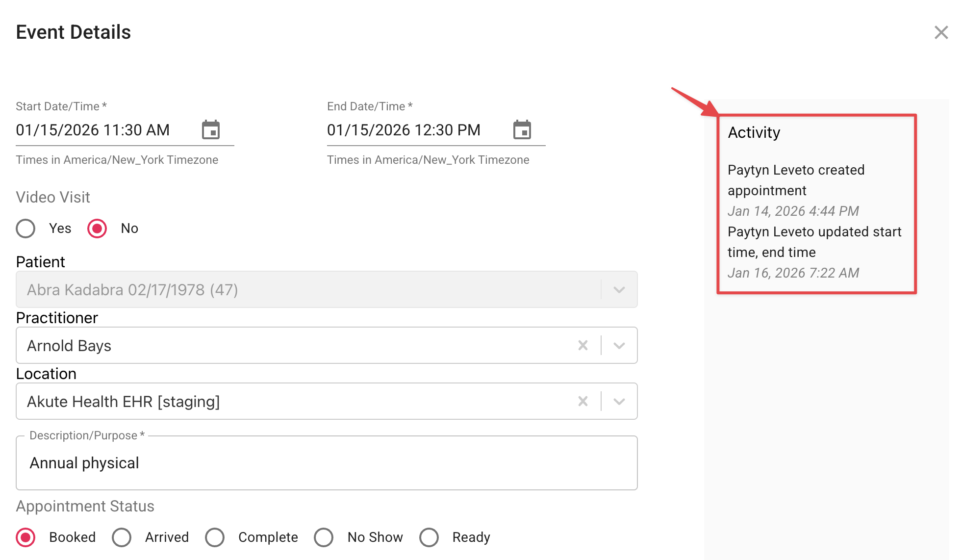
Task: Expand the Location dropdown chevron
Action: coord(619,401)
